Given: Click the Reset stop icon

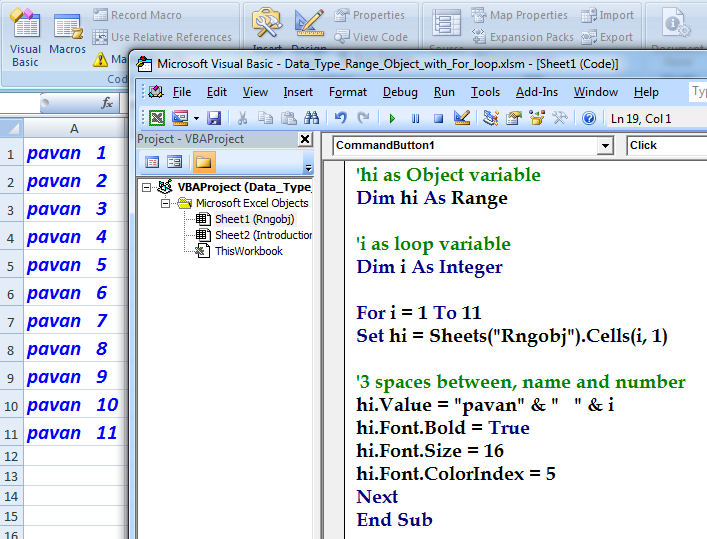Looking at the screenshot, I should pos(438,119).
